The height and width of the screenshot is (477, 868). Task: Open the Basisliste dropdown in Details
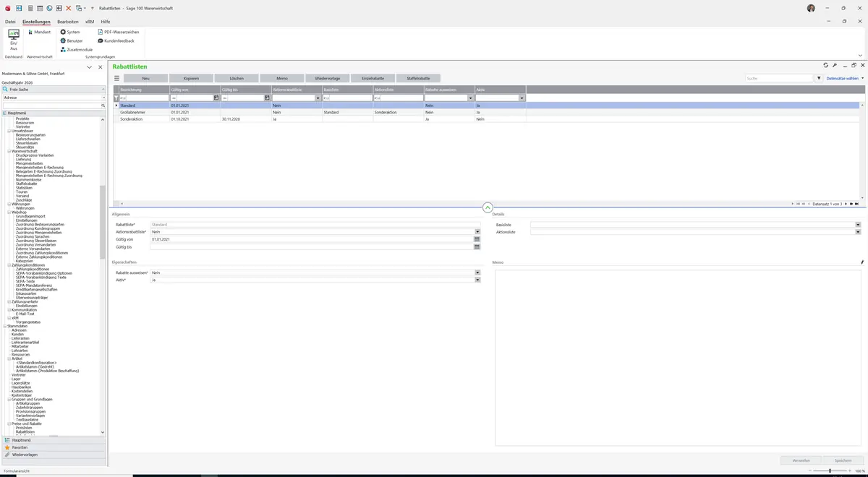click(859, 225)
